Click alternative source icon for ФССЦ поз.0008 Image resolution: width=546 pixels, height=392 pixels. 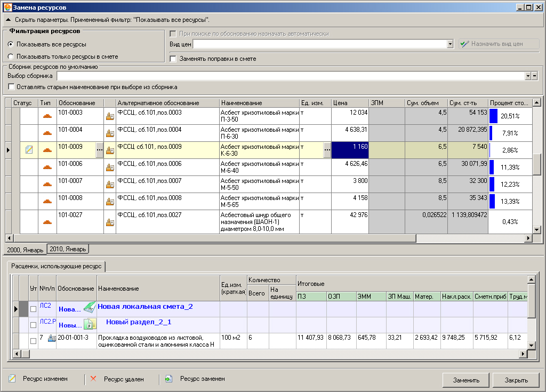pyautogui.click(x=110, y=202)
